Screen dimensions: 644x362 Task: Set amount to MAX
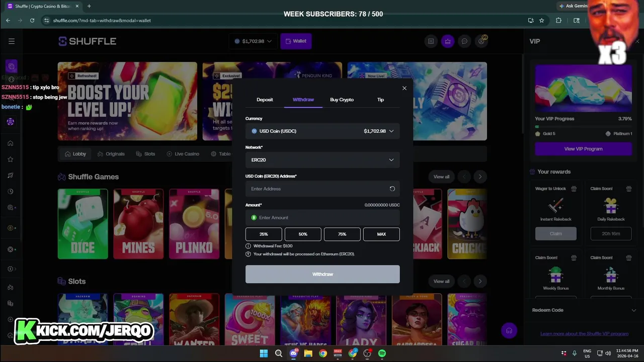(x=381, y=234)
